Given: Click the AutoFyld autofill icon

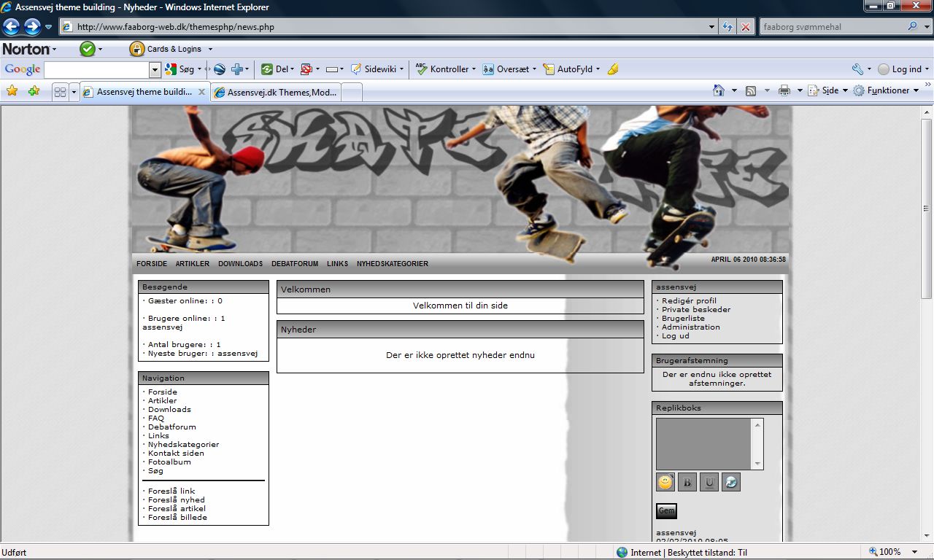Looking at the screenshot, I should (549, 69).
